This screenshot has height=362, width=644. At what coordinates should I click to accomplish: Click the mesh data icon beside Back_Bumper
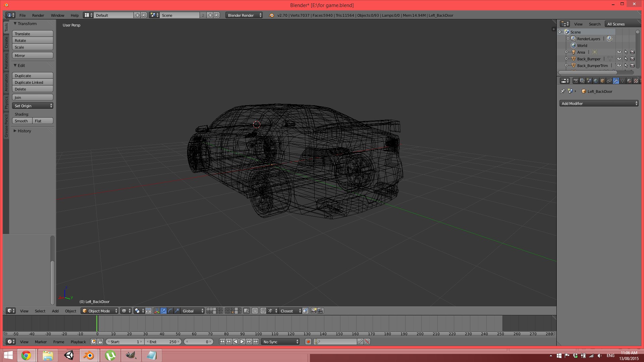click(610, 59)
